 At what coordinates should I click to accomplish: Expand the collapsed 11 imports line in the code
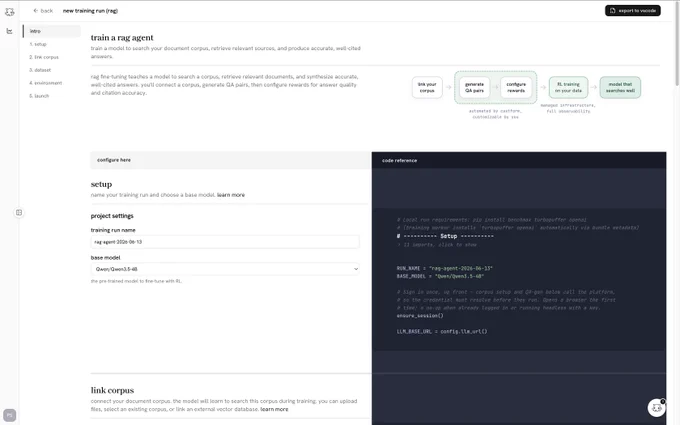click(x=437, y=245)
